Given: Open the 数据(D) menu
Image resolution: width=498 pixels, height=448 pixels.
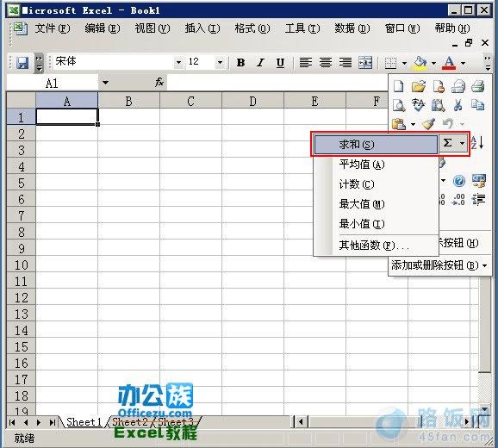Looking at the screenshot, I should pyautogui.click(x=352, y=28).
